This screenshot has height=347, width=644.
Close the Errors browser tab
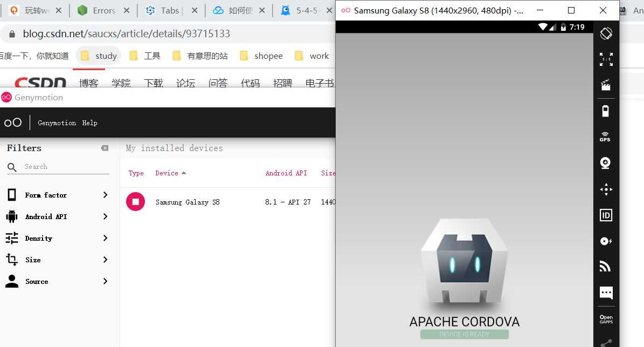(x=127, y=11)
